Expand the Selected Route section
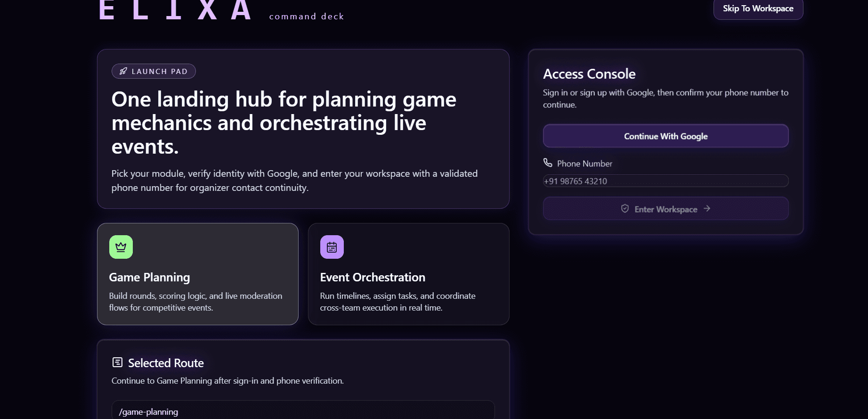The width and height of the screenshot is (868, 419). [166, 363]
